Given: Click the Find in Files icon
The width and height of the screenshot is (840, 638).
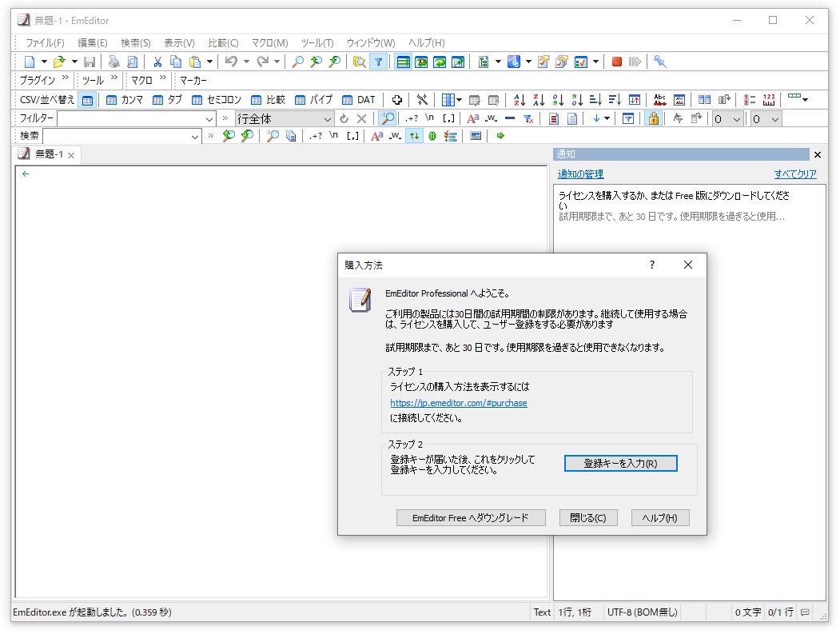Looking at the screenshot, I should click(x=360, y=62).
